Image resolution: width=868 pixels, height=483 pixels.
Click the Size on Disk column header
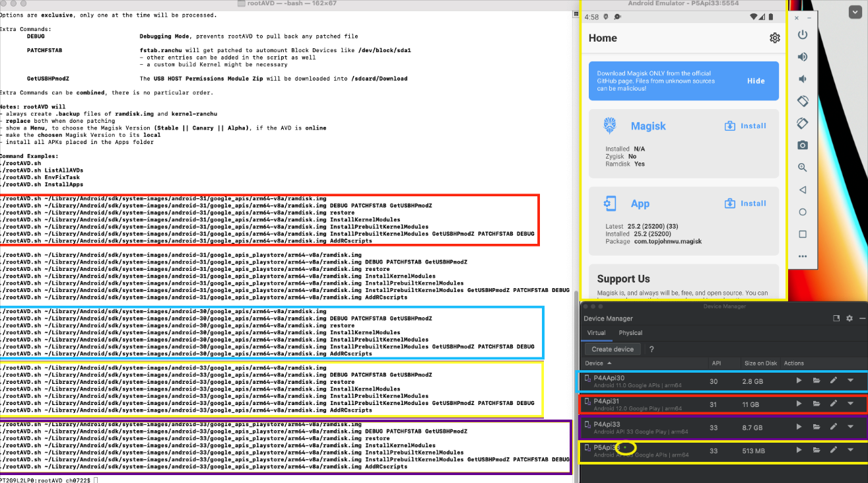[760, 363]
